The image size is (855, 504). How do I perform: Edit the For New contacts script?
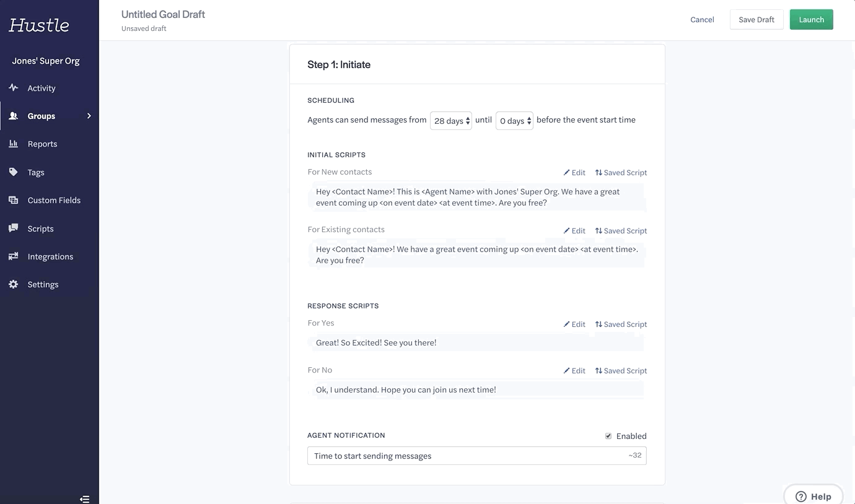574,173
